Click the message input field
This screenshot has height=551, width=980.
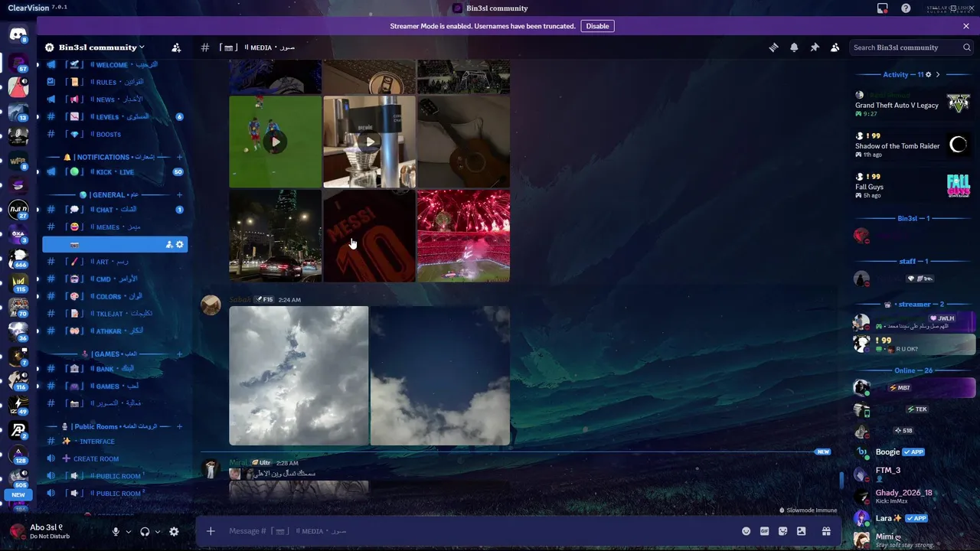479,531
